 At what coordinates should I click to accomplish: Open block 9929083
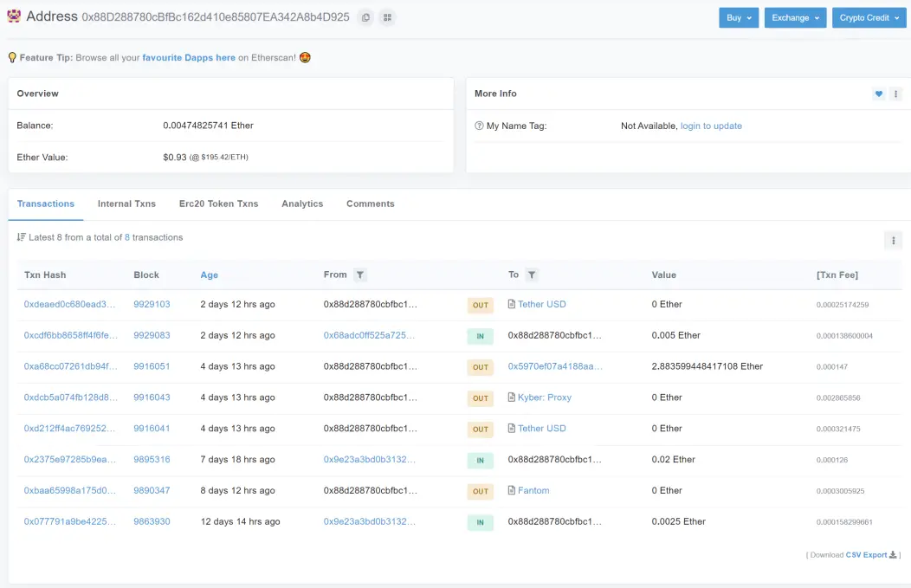pos(152,335)
